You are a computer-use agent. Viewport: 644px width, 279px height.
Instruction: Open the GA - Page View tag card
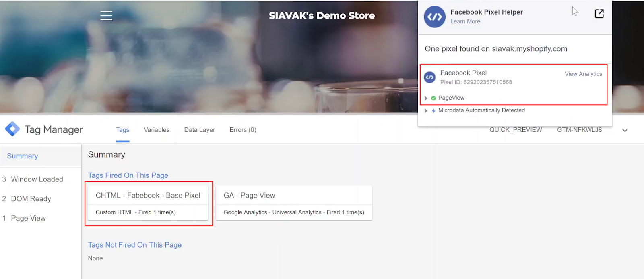click(294, 203)
